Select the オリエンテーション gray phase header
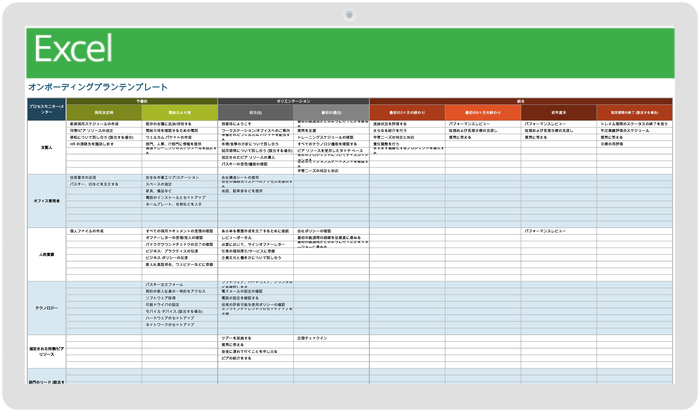This screenshot has height=412, width=700. click(293, 101)
